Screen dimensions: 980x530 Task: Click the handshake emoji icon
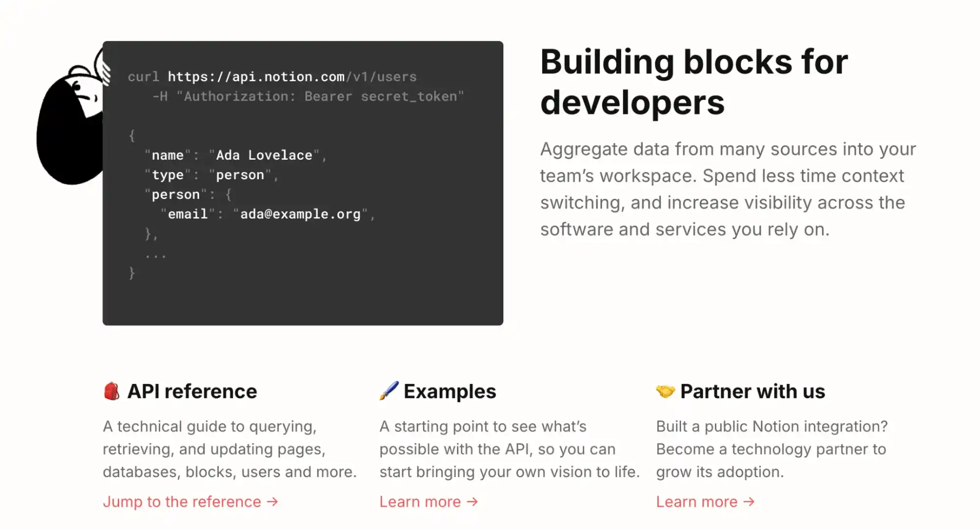click(x=665, y=391)
